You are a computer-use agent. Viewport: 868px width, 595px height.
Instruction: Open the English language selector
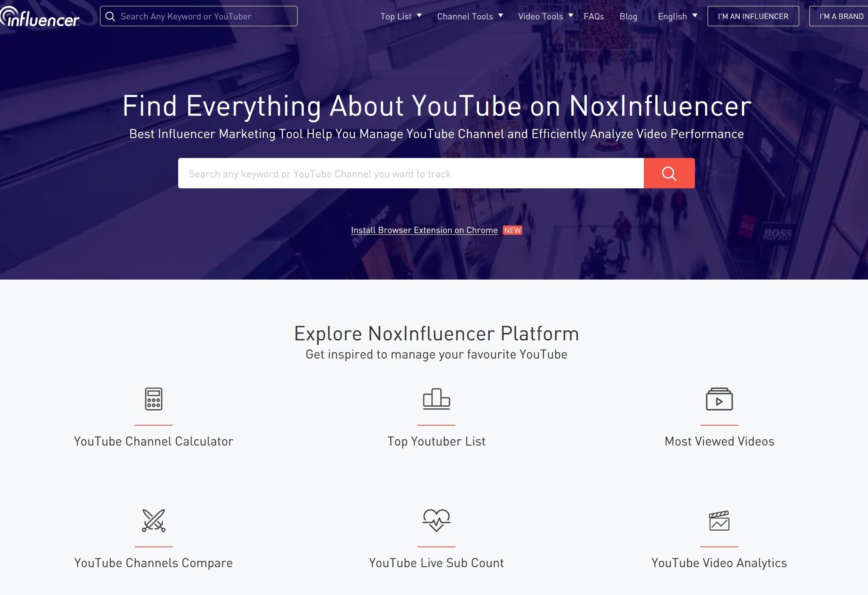tap(677, 16)
